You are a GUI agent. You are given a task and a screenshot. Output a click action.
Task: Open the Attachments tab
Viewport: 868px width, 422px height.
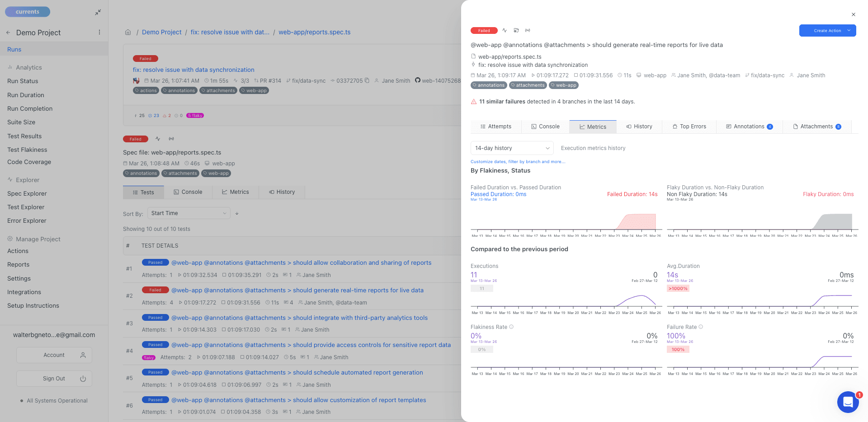tap(817, 127)
